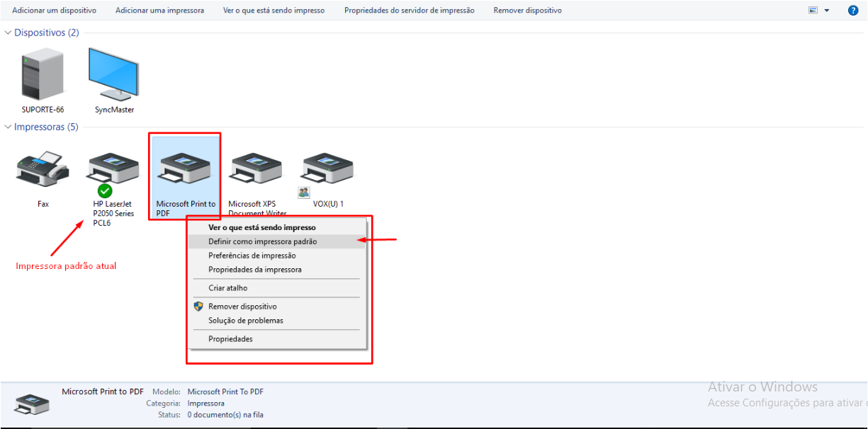This screenshot has height=429, width=868.
Task: Choose "Definir como impressora padrão" menu entry
Action: 262,241
